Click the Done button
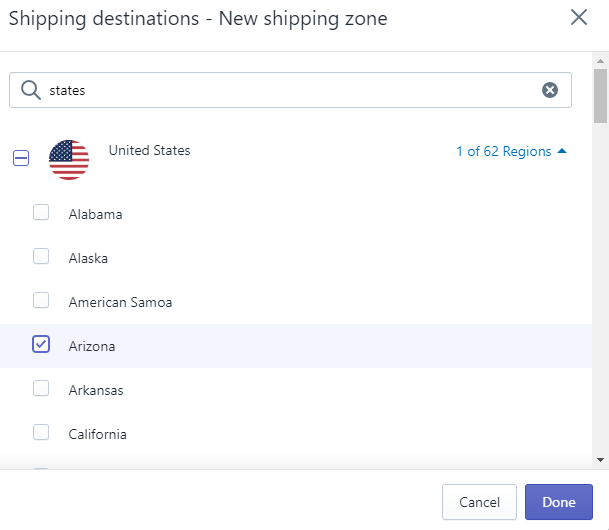609x530 pixels. (x=558, y=502)
